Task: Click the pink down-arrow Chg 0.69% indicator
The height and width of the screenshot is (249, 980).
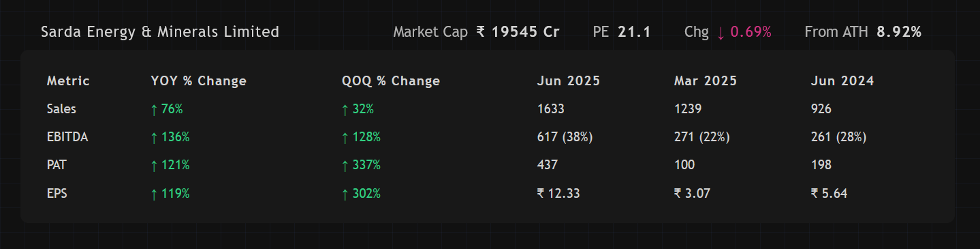Action: click(x=744, y=31)
